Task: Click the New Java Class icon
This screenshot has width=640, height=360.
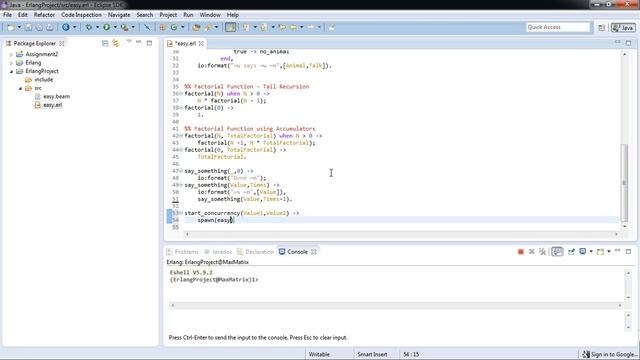Action: point(174,27)
